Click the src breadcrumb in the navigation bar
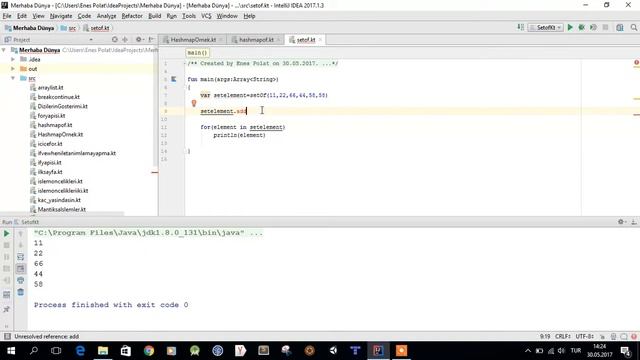 point(69,28)
